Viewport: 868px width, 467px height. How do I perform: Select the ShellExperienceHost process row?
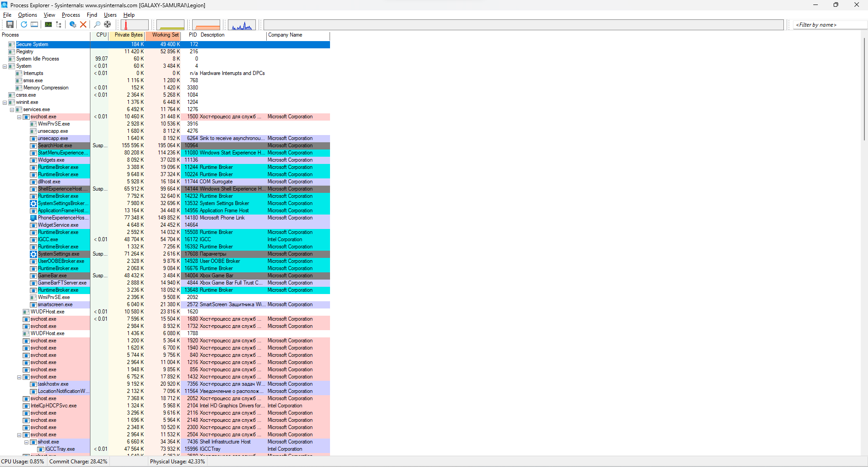[x=165, y=189]
